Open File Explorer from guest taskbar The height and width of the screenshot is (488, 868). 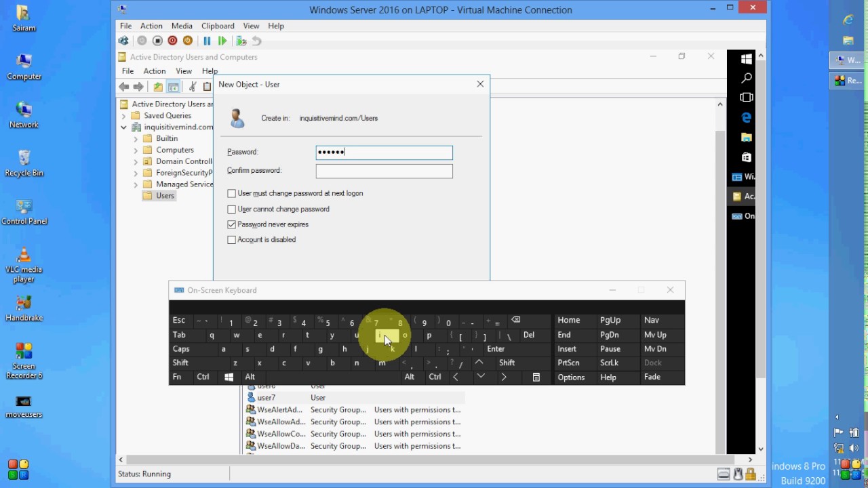point(746,137)
